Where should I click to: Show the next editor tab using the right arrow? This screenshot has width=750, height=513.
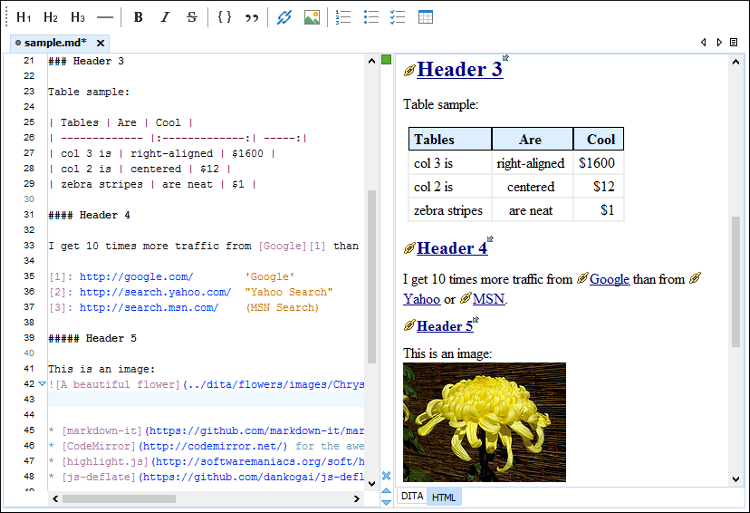[x=718, y=43]
